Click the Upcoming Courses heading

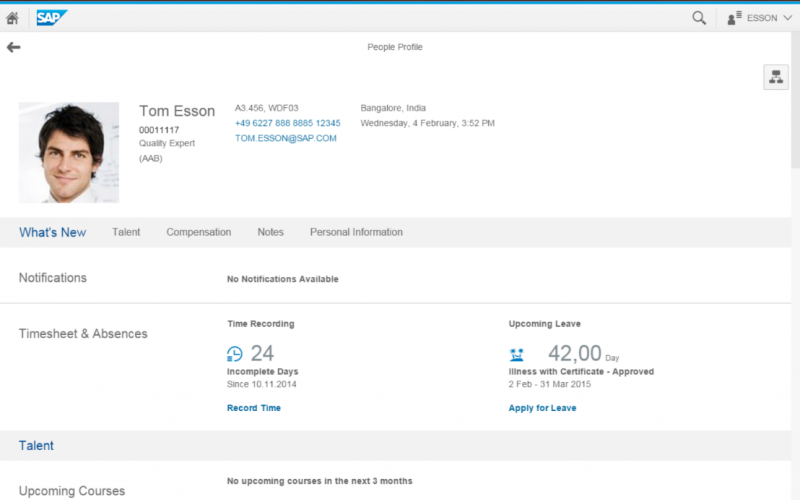[x=72, y=491]
